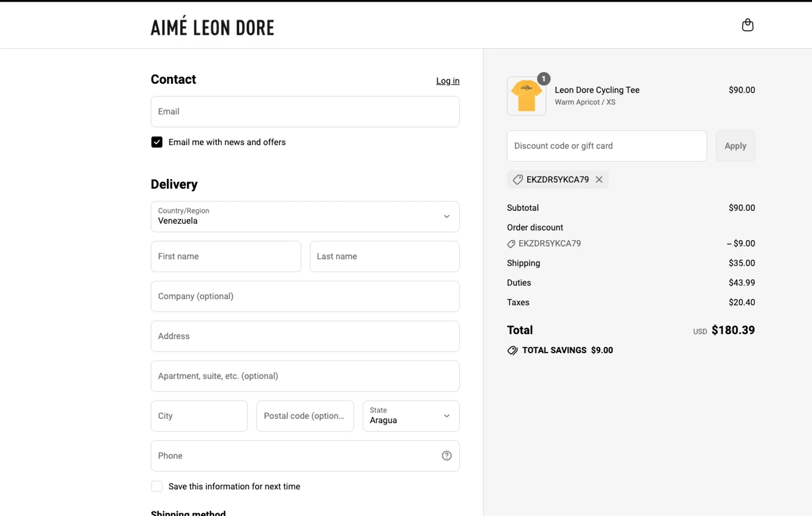Click the Leon Dore Cycling Tee product name
The width and height of the screenshot is (812, 516).
597,90
